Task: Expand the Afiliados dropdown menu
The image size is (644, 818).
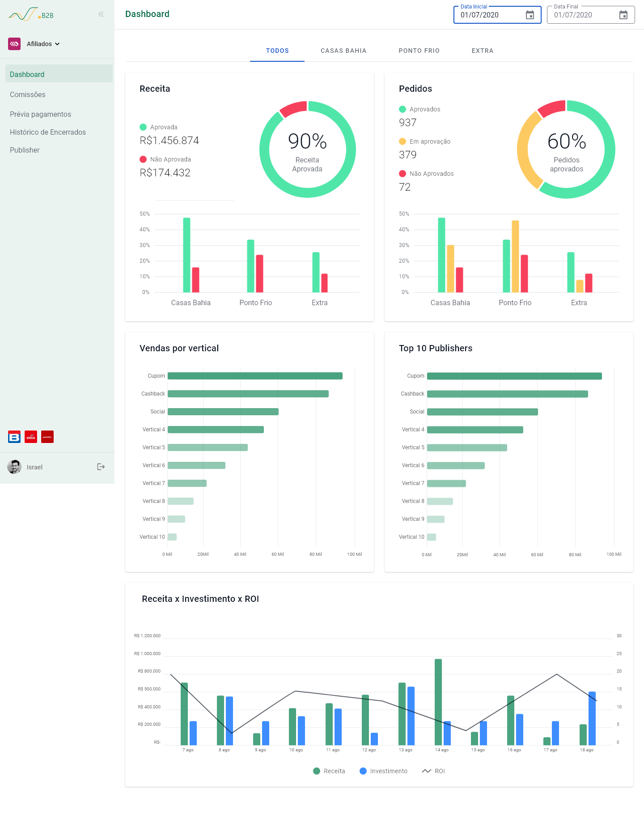Action: click(x=43, y=44)
